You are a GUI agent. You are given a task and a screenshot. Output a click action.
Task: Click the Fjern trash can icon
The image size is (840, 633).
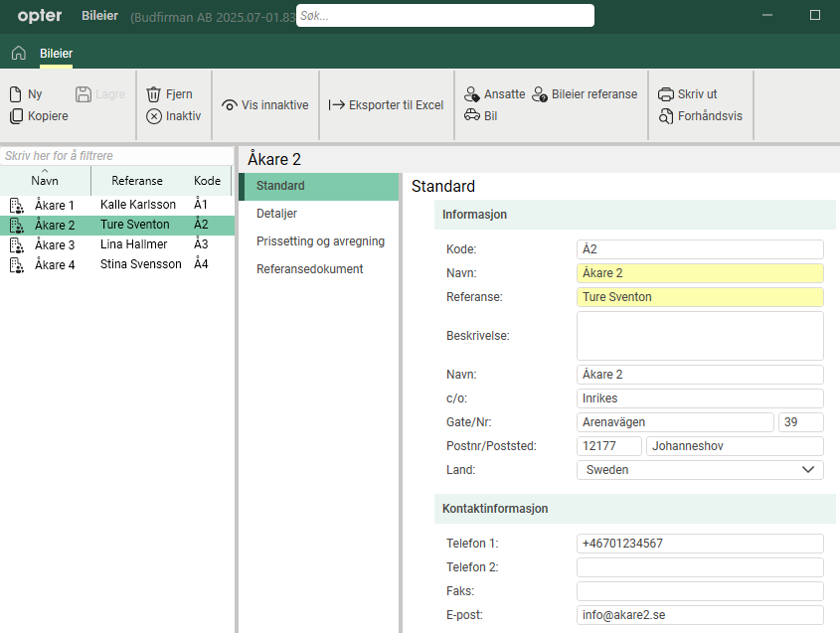tap(154, 94)
